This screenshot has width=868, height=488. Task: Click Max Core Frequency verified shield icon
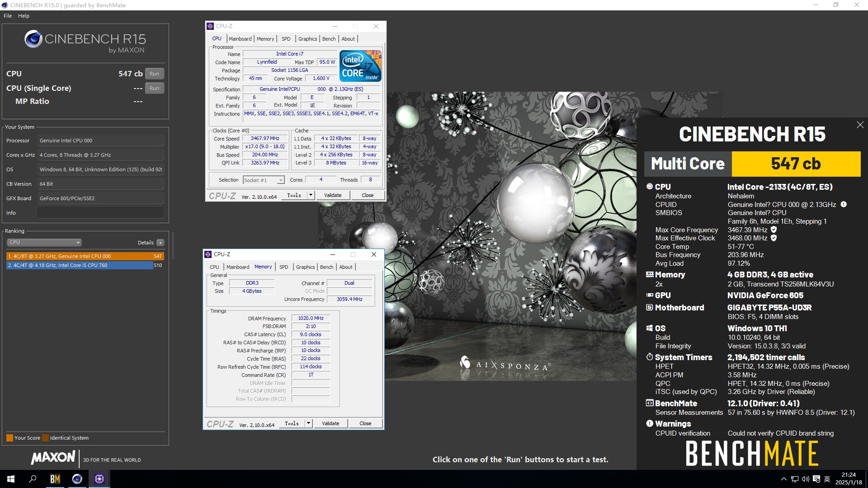774,230
